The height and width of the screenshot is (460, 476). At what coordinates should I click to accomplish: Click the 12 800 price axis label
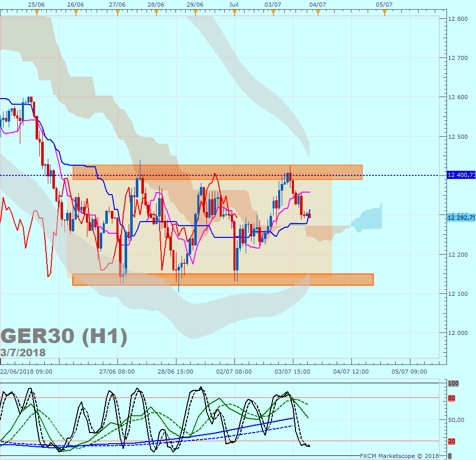point(458,19)
